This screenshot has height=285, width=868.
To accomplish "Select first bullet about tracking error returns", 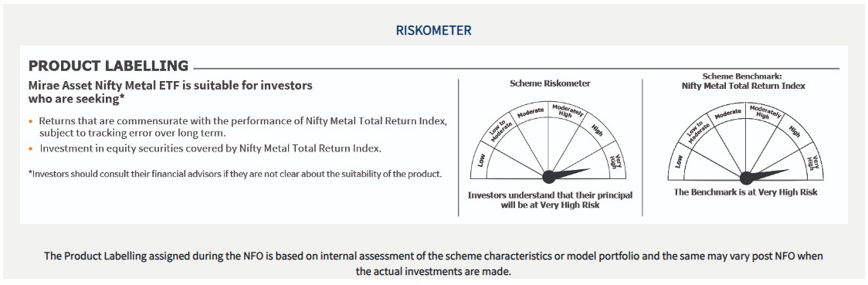I will (x=242, y=127).
